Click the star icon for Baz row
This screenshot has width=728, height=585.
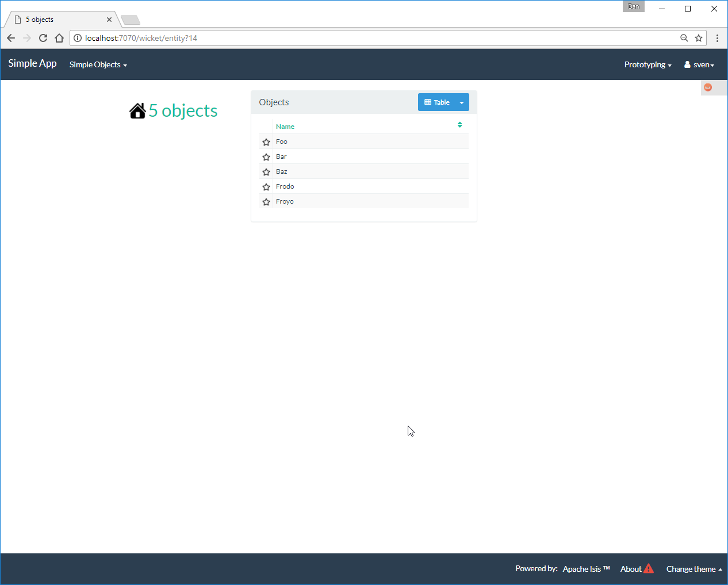266,172
